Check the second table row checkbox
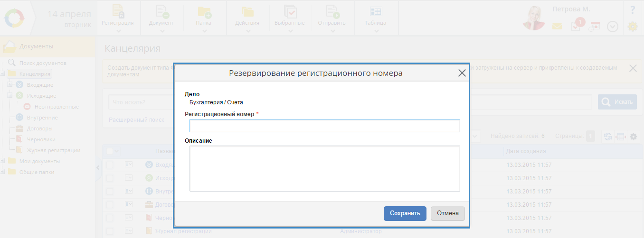Screen dimensions: 644x238 tap(110, 178)
